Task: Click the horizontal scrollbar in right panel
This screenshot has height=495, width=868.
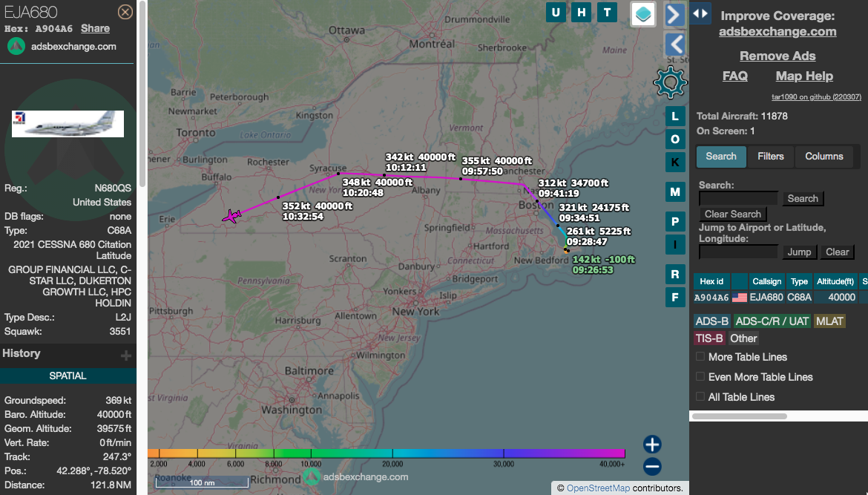Action: 740,416
